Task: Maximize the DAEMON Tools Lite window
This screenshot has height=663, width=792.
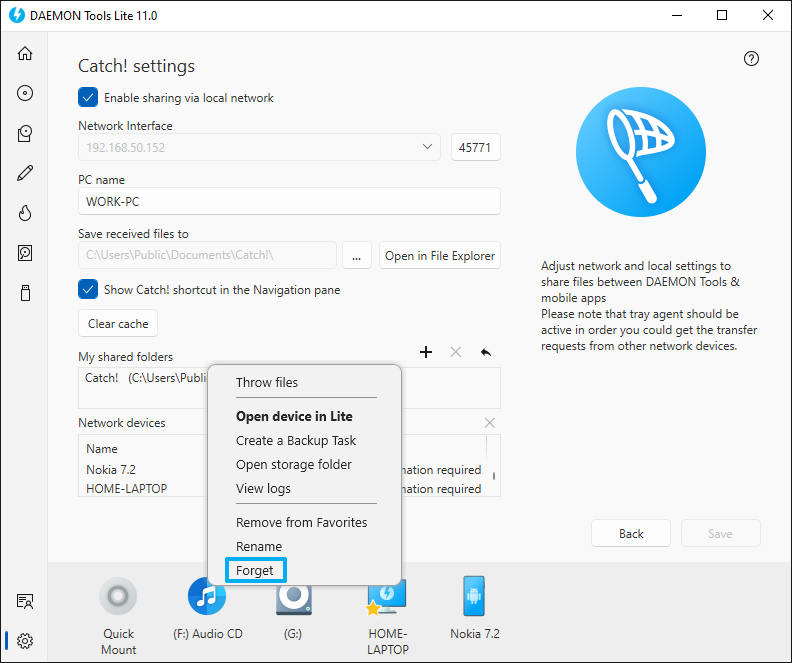Action: (x=722, y=15)
